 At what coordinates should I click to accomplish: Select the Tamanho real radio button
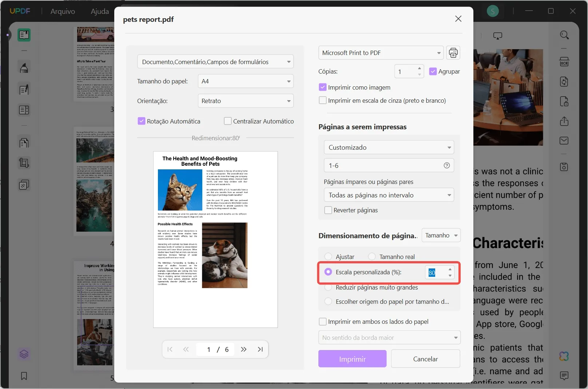(x=372, y=256)
